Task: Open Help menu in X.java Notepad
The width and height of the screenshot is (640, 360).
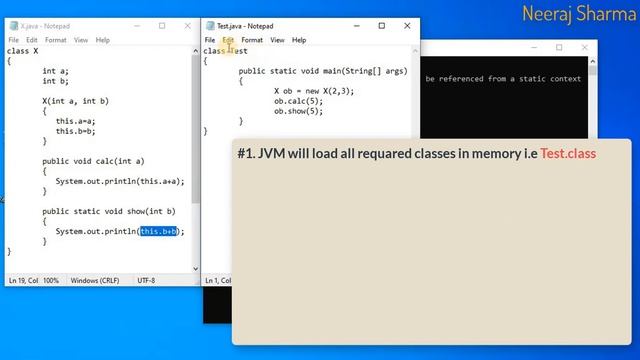Action: [x=102, y=40]
